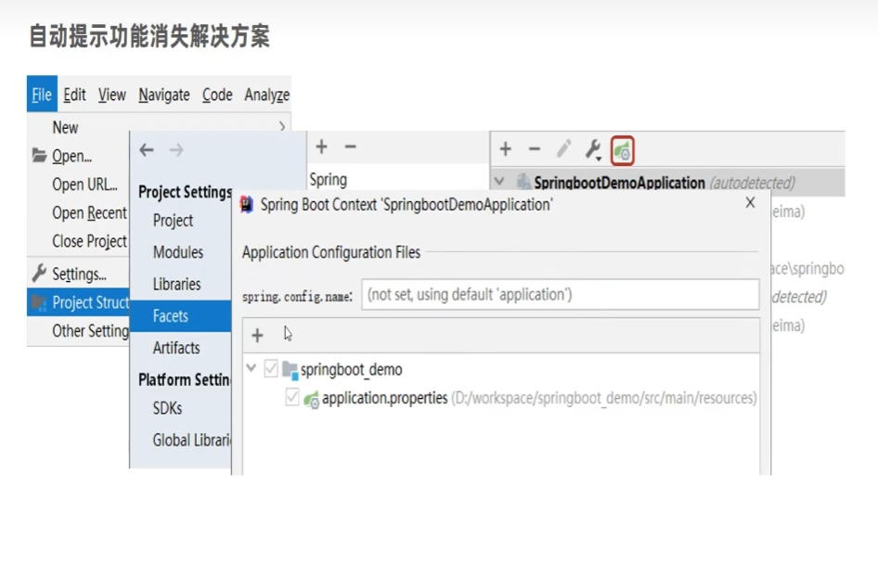Image resolution: width=878 pixels, height=588 pixels.
Task: Click the Open... folder icon
Action: pyautogui.click(x=39, y=156)
